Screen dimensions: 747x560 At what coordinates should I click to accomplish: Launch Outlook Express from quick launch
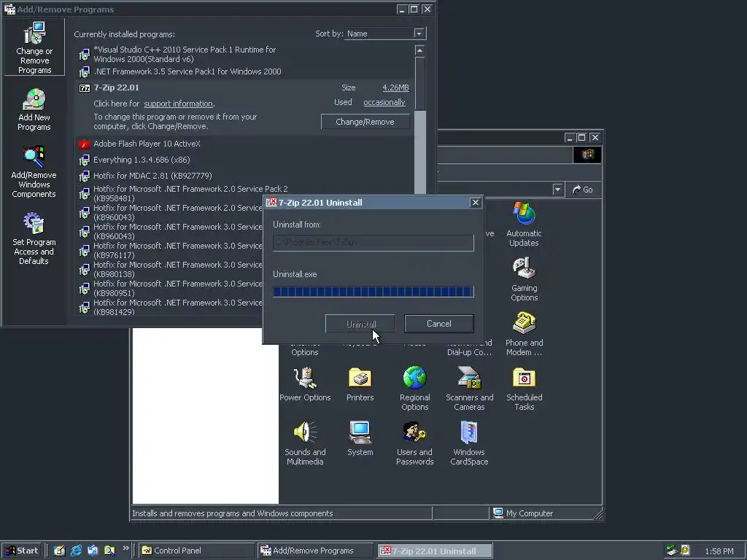coord(93,551)
